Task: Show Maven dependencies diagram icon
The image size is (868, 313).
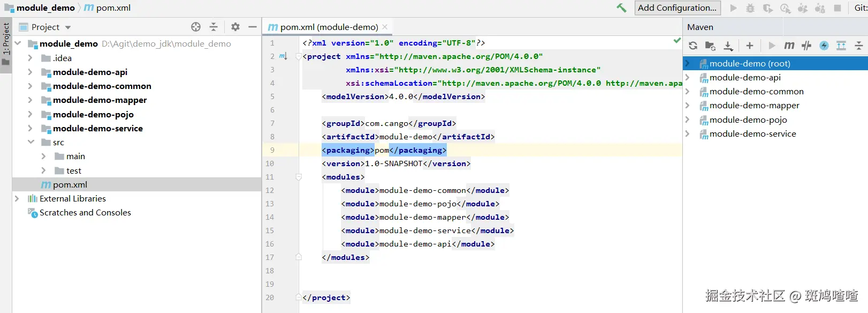Action: tap(841, 46)
